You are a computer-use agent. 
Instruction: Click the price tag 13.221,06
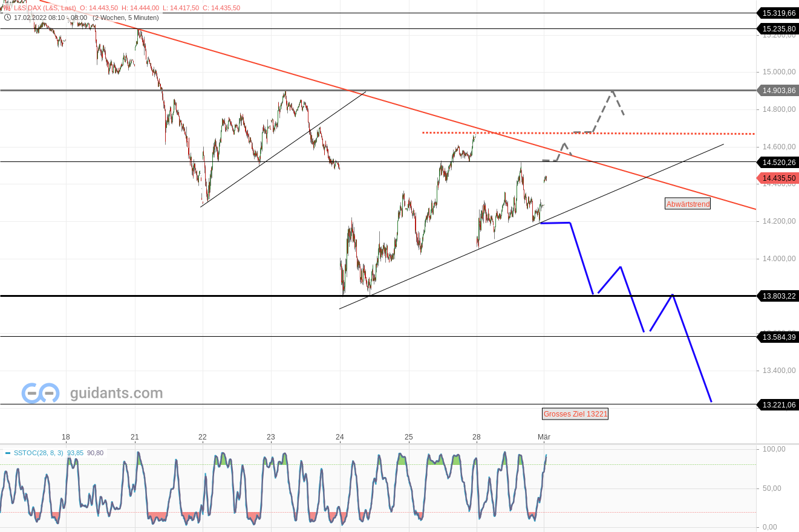(778, 404)
